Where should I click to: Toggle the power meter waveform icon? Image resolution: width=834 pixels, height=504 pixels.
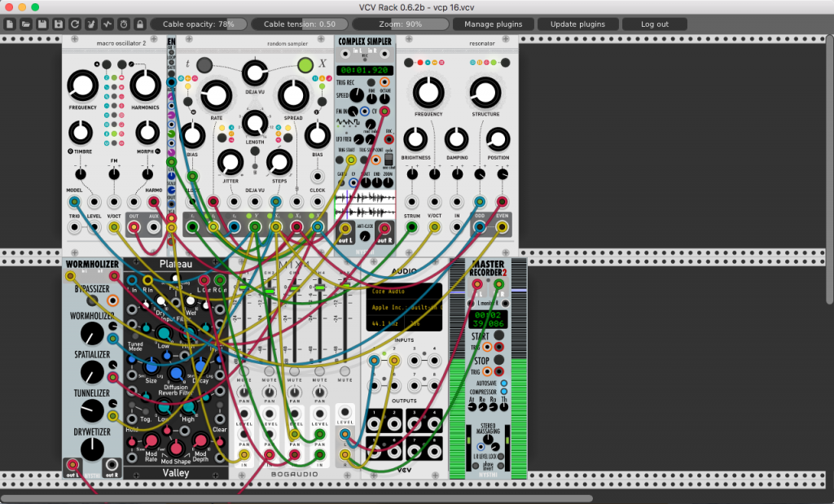(x=108, y=24)
